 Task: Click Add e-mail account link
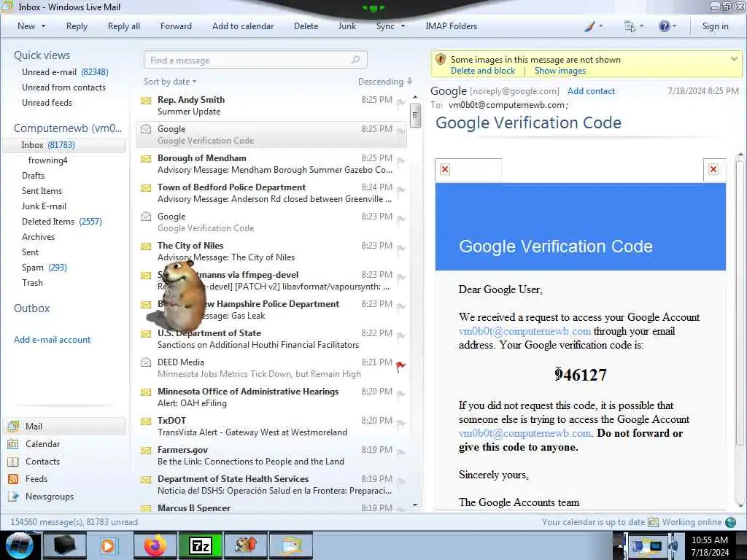(x=52, y=340)
